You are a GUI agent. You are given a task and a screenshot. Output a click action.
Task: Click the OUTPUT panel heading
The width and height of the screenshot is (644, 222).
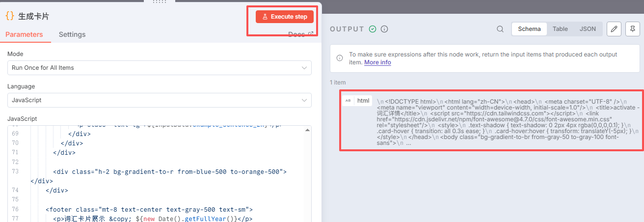point(347,29)
